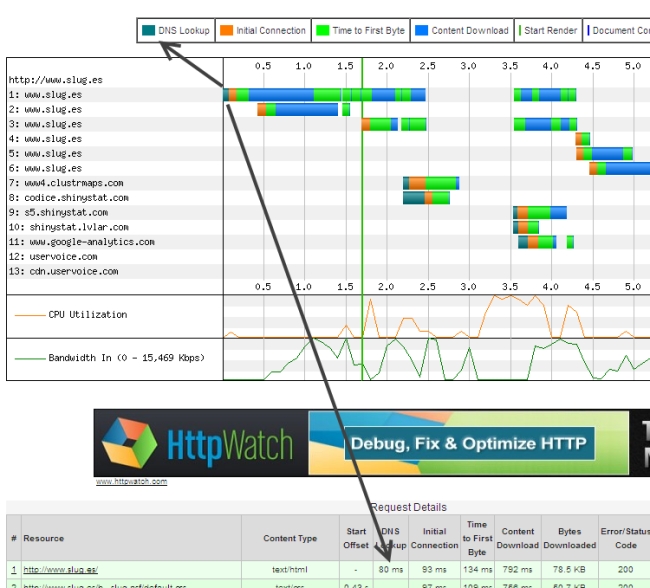Click the Debug, Fix & Optimize HTTP banner

coord(469,443)
